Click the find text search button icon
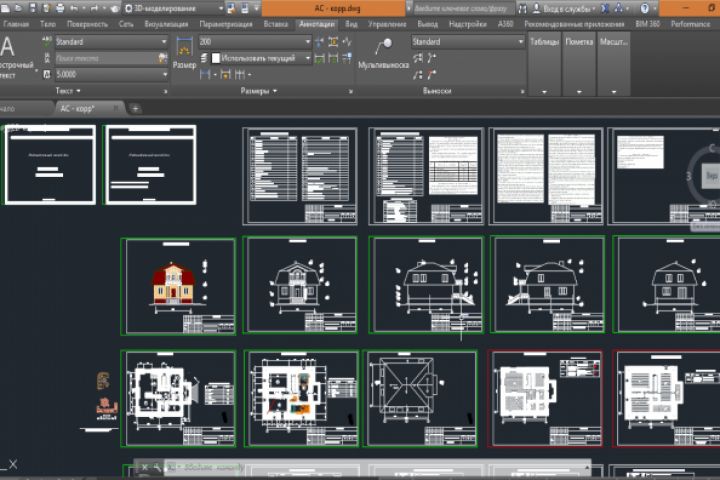The height and width of the screenshot is (480, 720). [162, 58]
